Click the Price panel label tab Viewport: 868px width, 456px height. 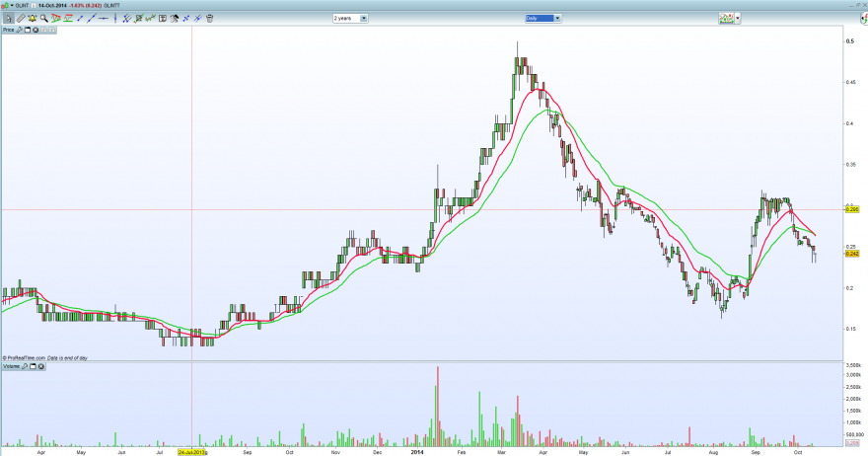click(8, 30)
